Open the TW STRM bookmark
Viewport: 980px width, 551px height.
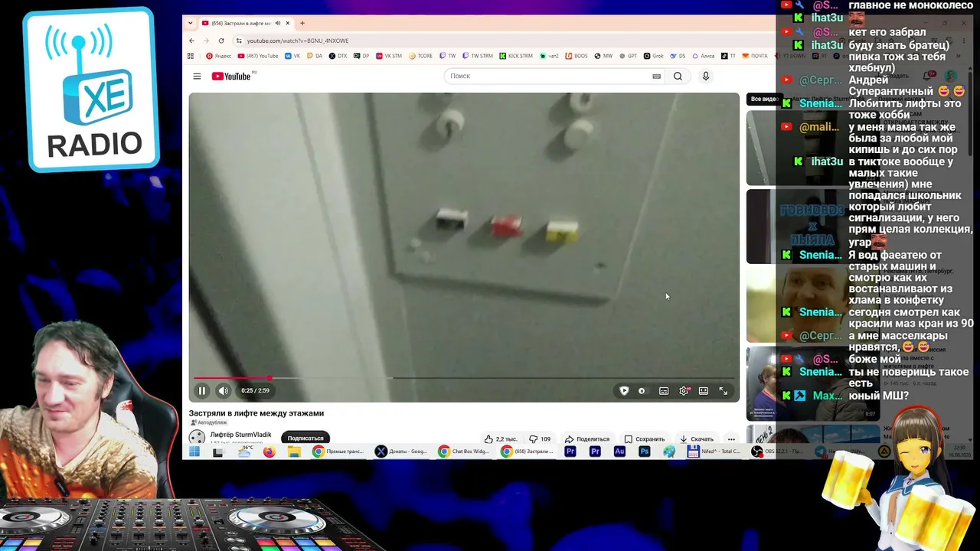[x=478, y=56]
